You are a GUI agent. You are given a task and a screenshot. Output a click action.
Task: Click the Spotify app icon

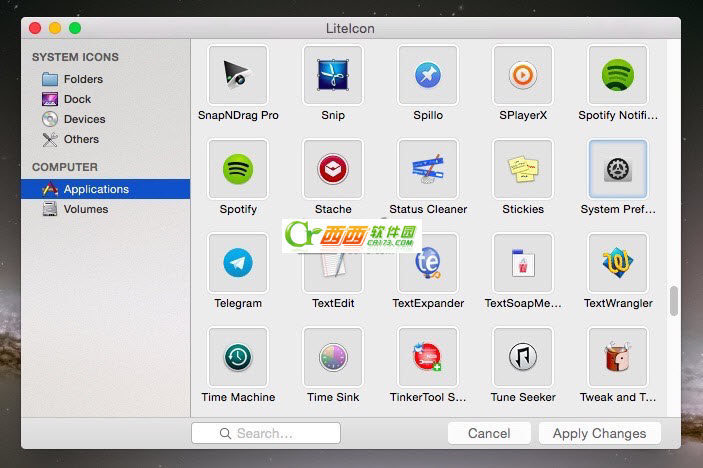238,169
